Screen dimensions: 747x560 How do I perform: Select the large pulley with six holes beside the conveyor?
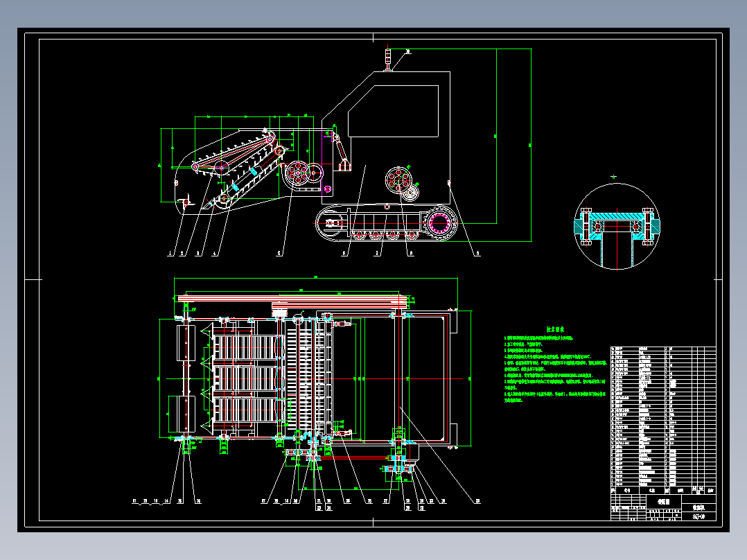pos(298,173)
